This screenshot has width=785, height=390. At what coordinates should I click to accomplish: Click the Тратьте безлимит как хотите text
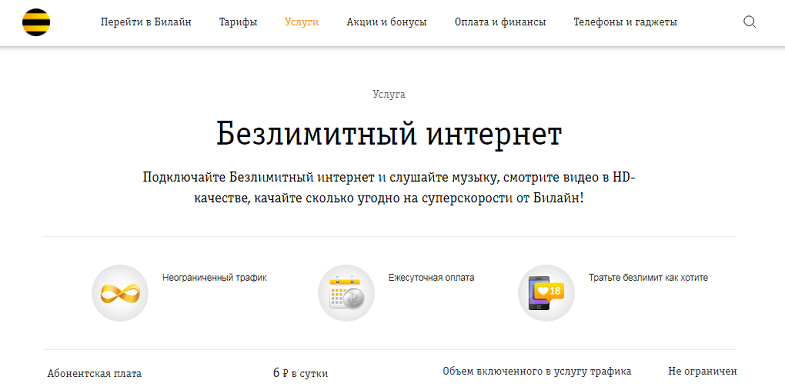(x=648, y=277)
